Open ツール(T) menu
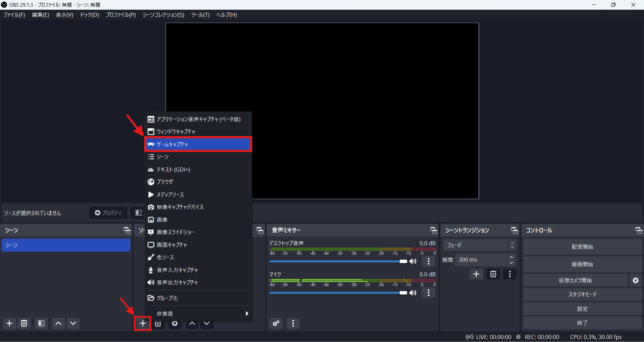 click(x=200, y=15)
